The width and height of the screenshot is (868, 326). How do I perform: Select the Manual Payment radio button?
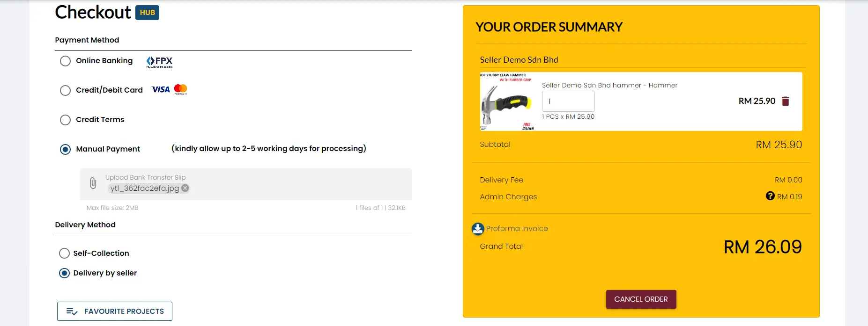click(x=65, y=149)
